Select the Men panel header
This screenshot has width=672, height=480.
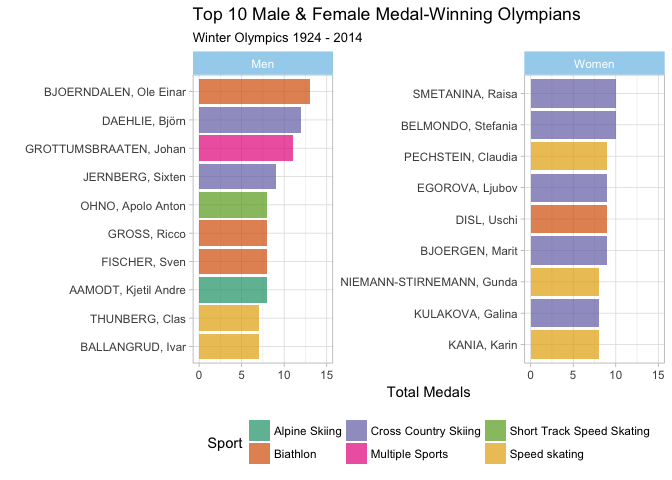tap(263, 63)
